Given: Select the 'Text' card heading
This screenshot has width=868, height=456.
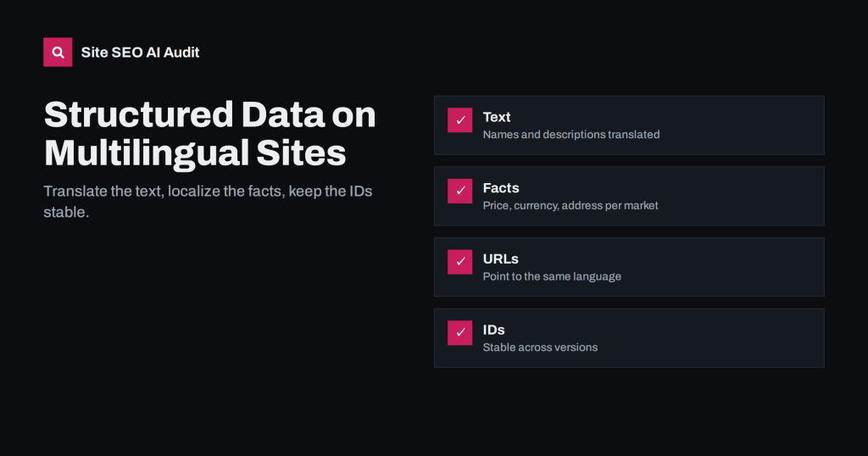Looking at the screenshot, I should coord(497,117).
